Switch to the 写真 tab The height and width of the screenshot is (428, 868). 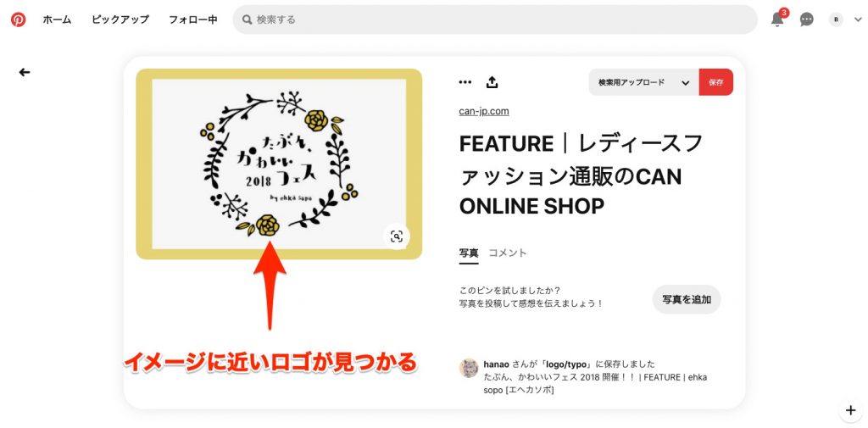click(469, 253)
